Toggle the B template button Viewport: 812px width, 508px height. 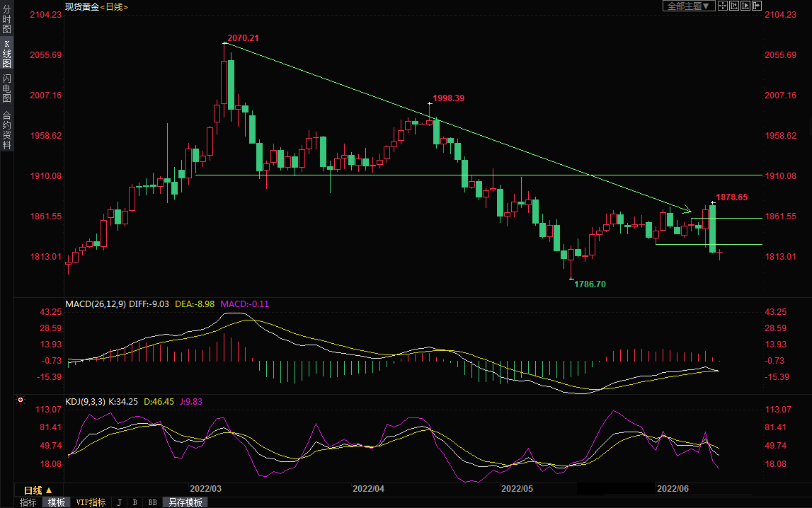click(135, 502)
